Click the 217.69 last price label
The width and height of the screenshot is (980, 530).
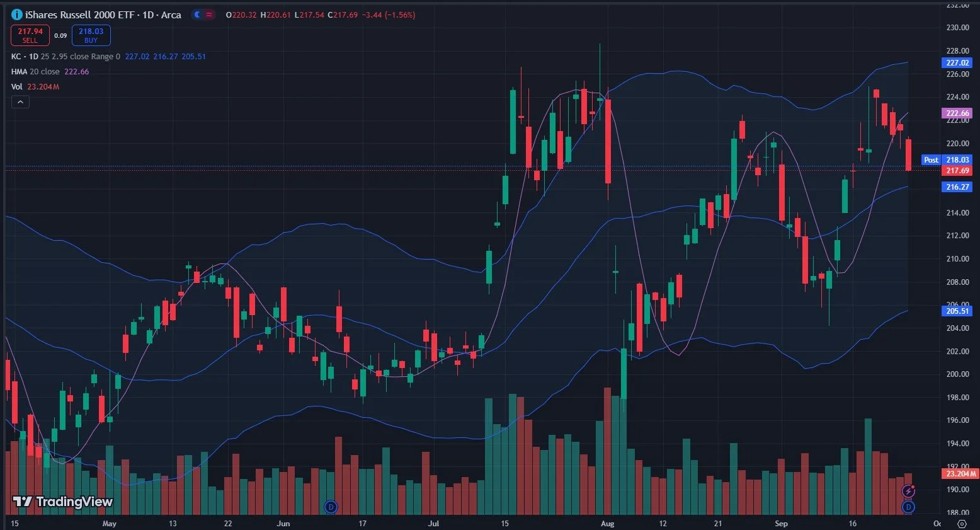(957, 171)
